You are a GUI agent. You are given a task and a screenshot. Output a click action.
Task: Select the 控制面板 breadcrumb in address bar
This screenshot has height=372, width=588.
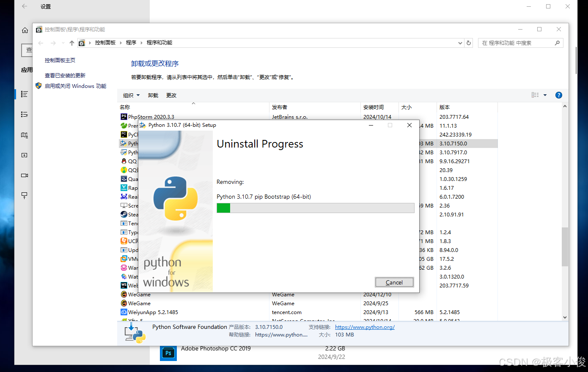pyautogui.click(x=105, y=43)
